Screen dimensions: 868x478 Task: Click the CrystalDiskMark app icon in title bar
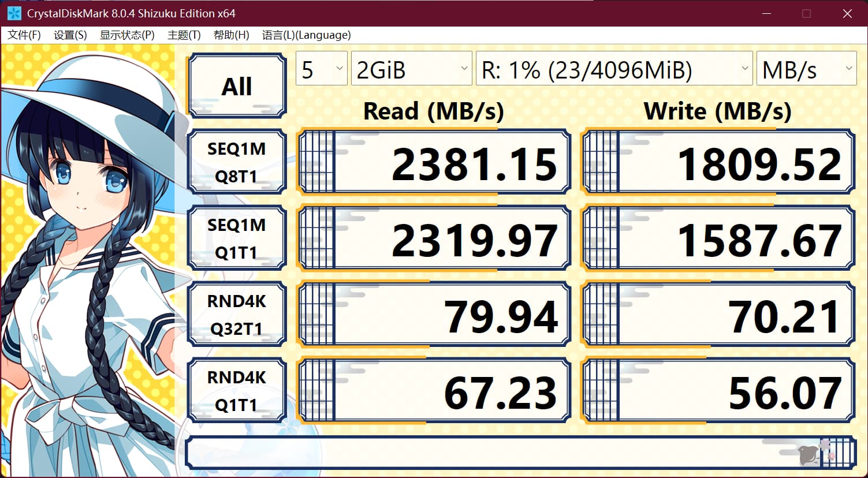point(14,13)
